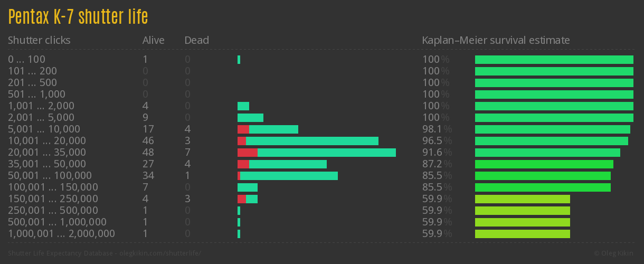Select the 'Dead' column header
The image size is (644, 264).
[x=196, y=40]
